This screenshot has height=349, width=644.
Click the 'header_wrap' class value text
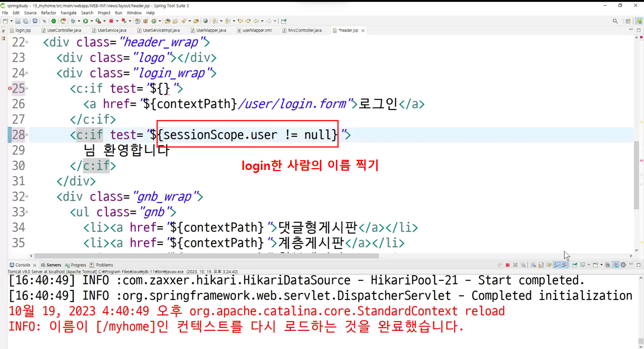(161, 42)
